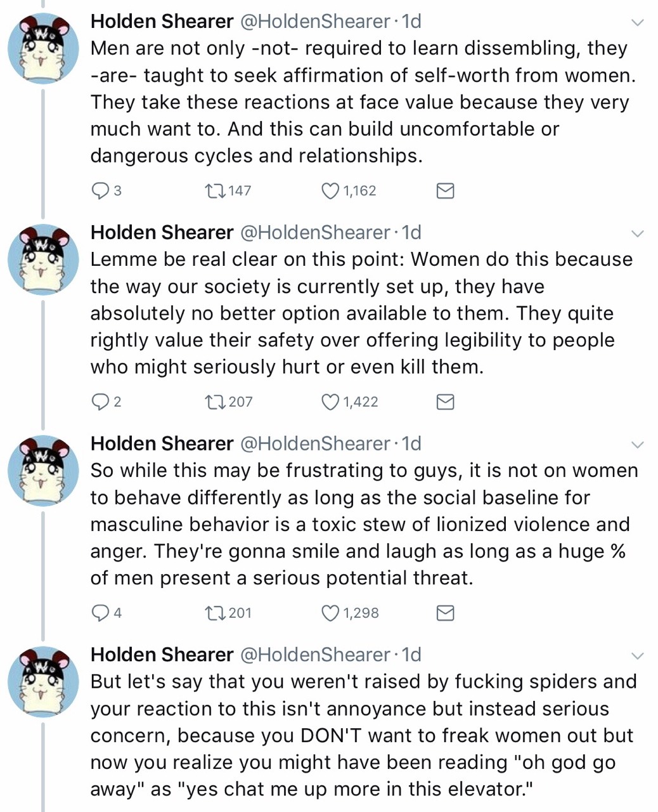Open the first tweet's chevron dropdown menu

pyautogui.click(x=638, y=23)
